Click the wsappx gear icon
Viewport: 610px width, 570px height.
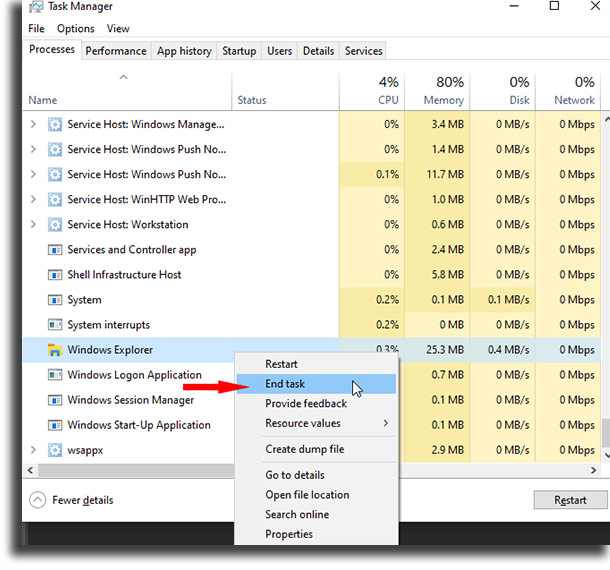pyautogui.click(x=55, y=450)
